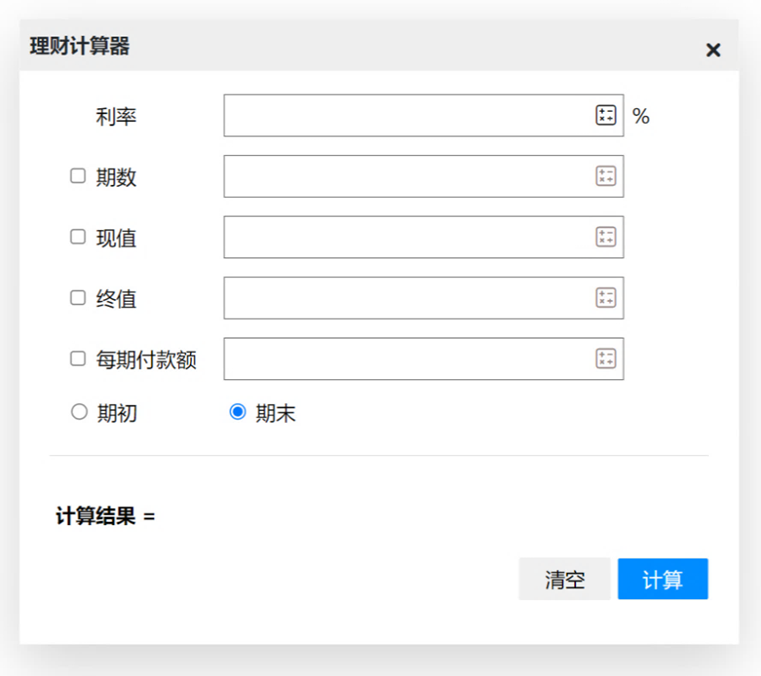Click the % unit text

pyautogui.click(x=641, y=116)
